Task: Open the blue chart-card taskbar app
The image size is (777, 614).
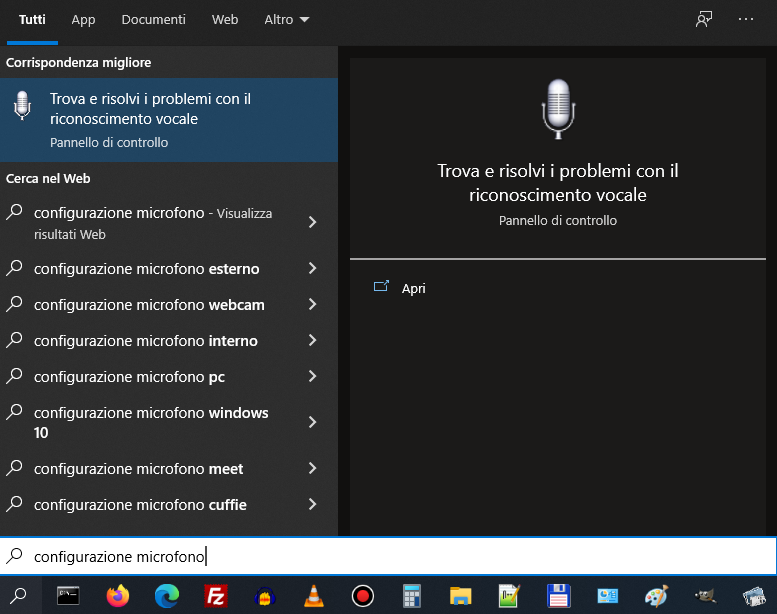Action: pyautogui.click(x=608, y=596)
